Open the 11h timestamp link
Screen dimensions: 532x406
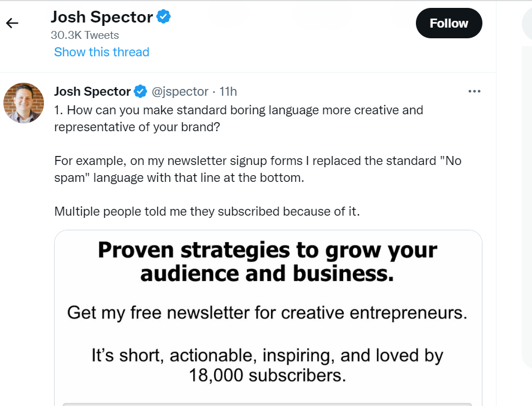[228, 91]
